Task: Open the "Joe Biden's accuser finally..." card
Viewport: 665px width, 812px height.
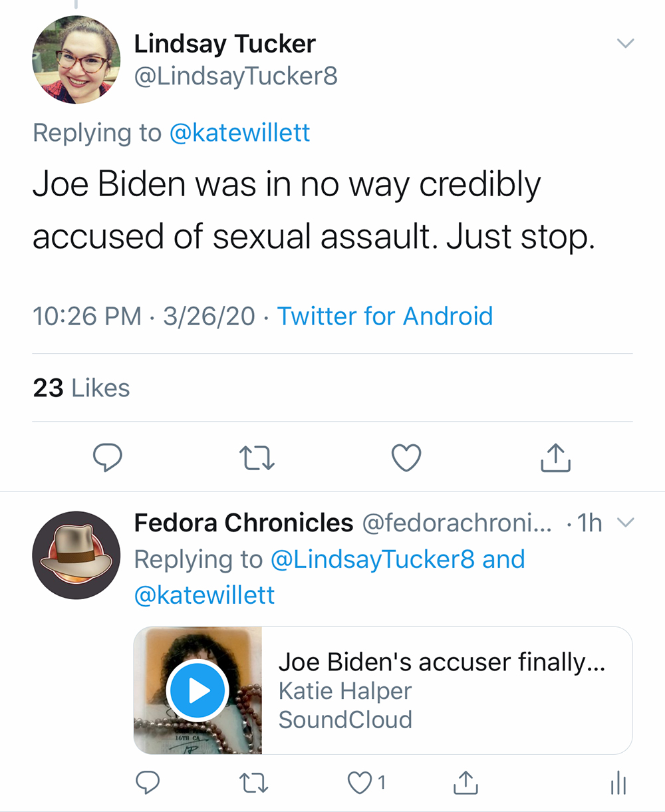Action: coord(442,691)
